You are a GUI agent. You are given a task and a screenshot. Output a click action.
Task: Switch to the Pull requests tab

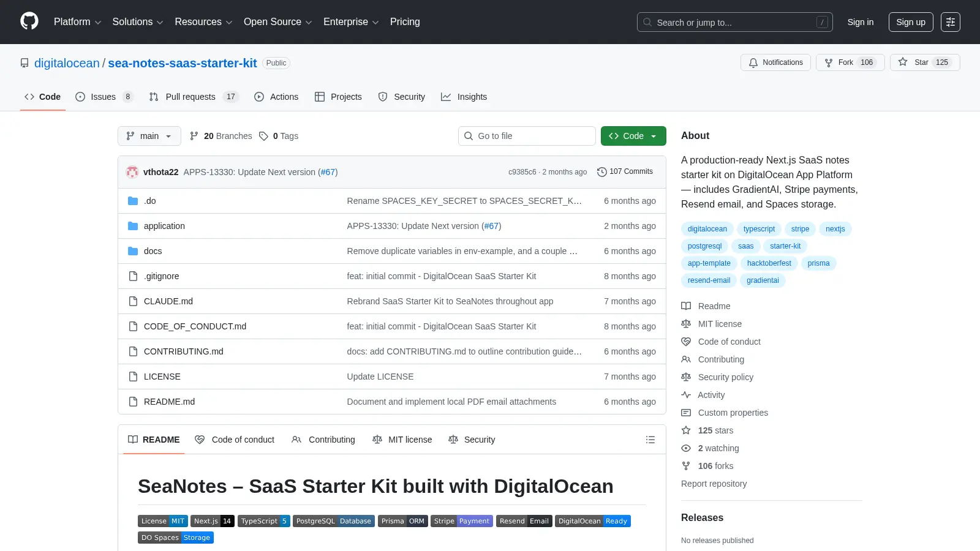pyautogui.click(x=193, y=97)
